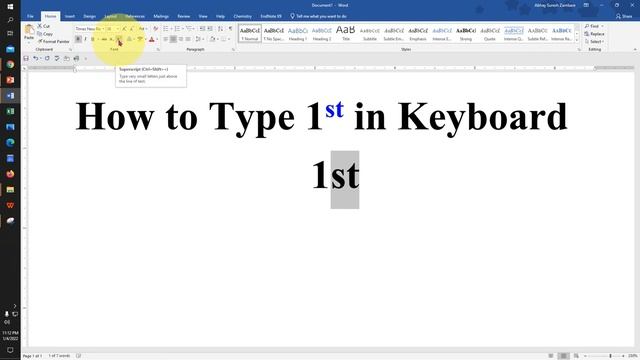Activate the Format Painter tool
This screenshot has width=640, height=360.
point(53,41)
